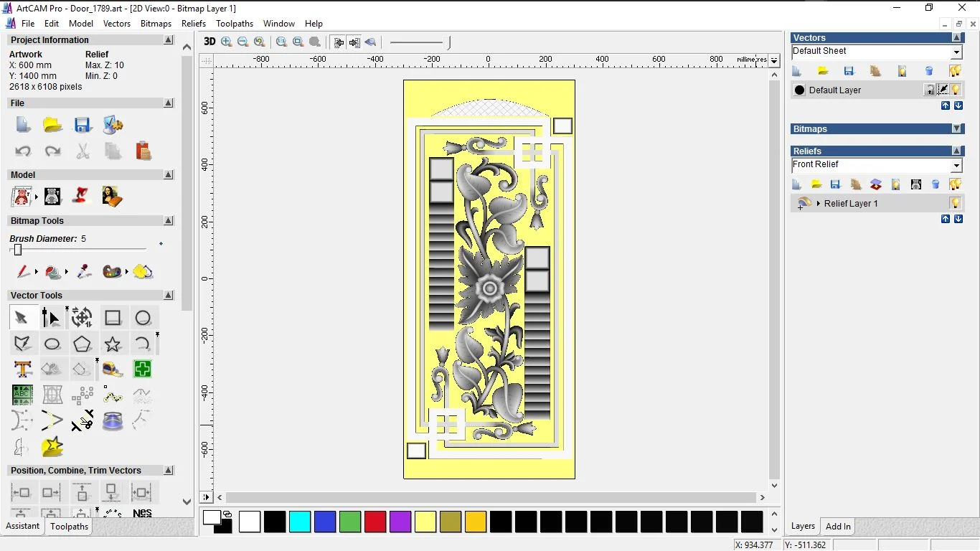Switch to the Toolpaths tab
Viewport: 980px width, 551px height.
coord(69,527)
